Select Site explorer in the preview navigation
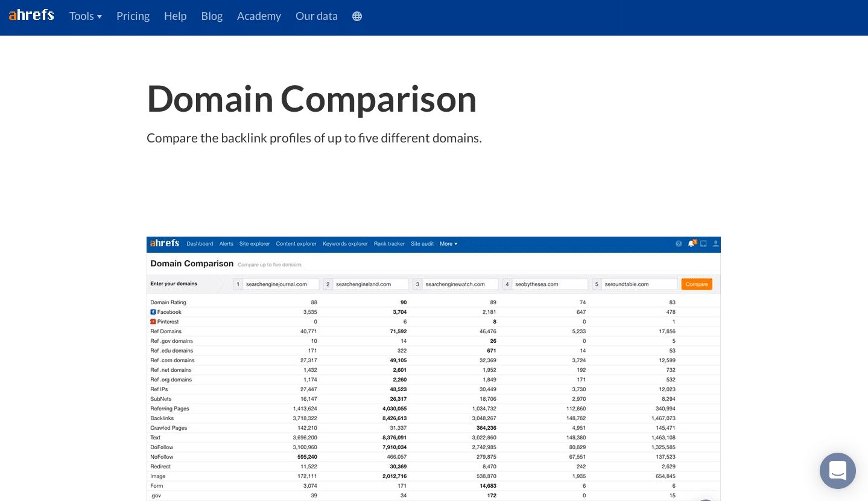Viewport: 868px width, 501px height. pyautogui.click(x=255, y=244)
